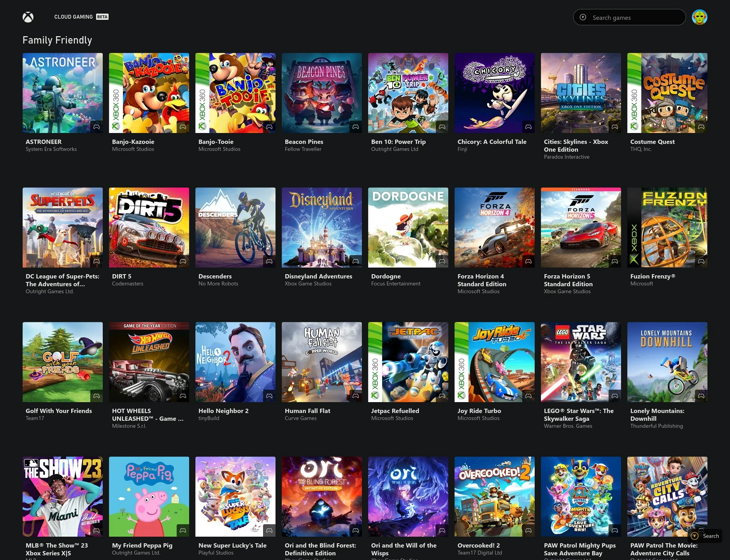This screenshot has width=730, height=560.
Task: Click the CLOUD GAMING BETA label
Action: (x=81, y=17)
